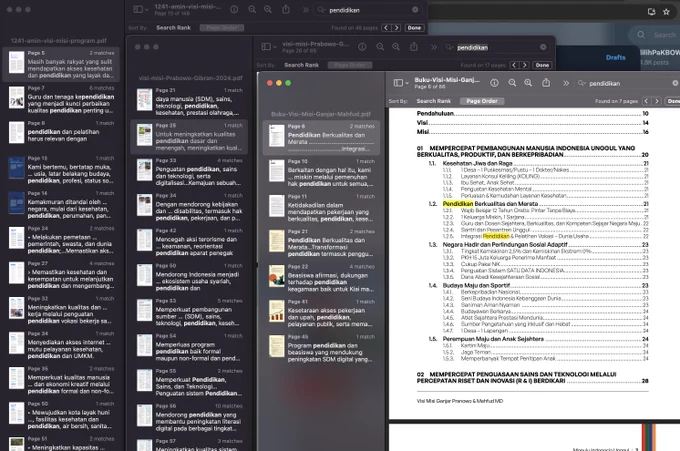
Task: Go to next match in Ganjar window
Action: [x=657, y=101]
